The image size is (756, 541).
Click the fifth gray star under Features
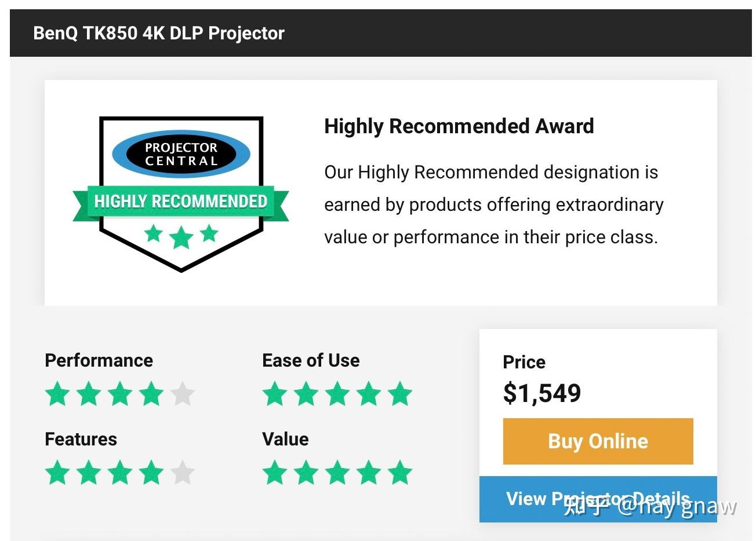(183, 472)
